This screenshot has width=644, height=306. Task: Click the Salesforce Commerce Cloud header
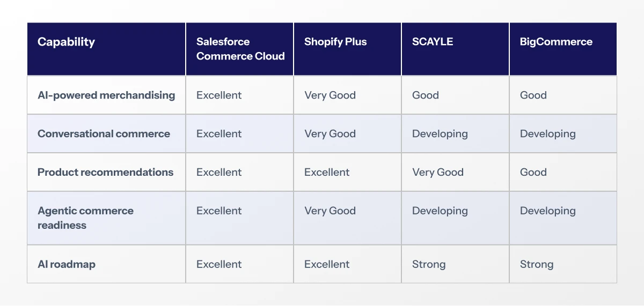(x=240, y=49)
